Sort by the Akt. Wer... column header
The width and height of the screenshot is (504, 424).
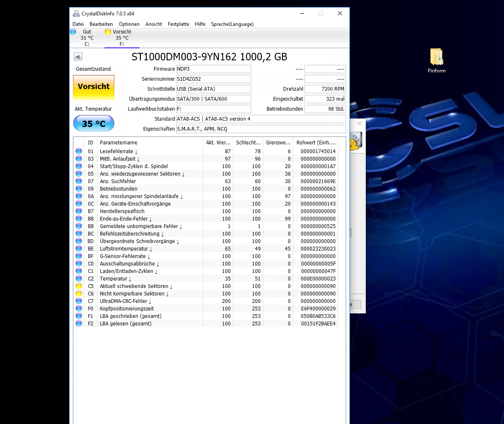pos(218,142)
